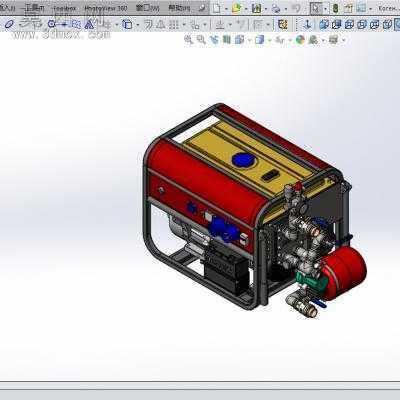Open the Apply Scene icon
This screenshot has width=400, height=400.
[313, 40]
